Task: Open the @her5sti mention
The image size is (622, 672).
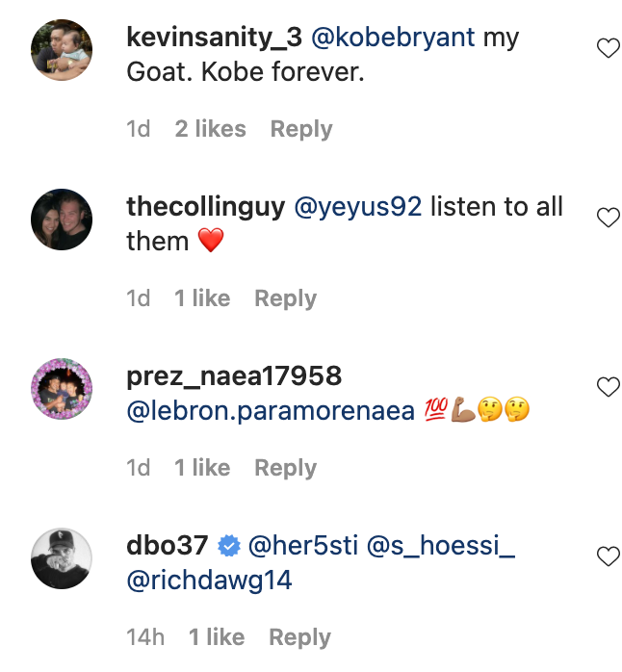Action: tap(303, 546)
